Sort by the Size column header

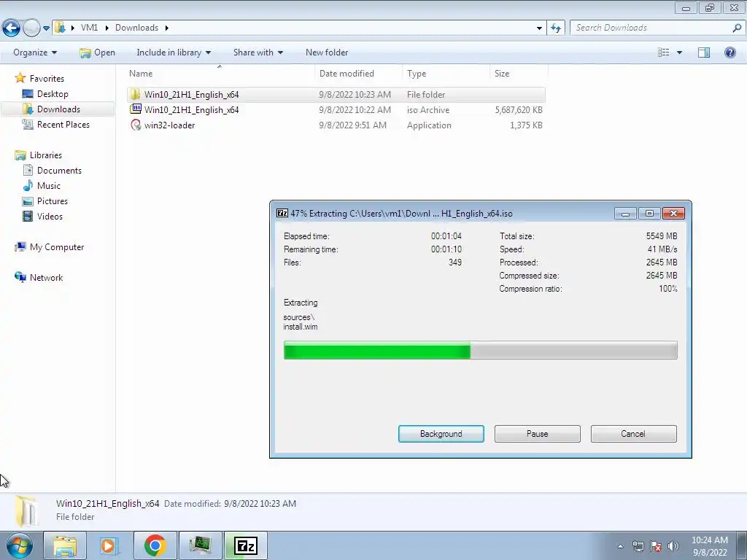pyautogui.click(x=519, y=74)
